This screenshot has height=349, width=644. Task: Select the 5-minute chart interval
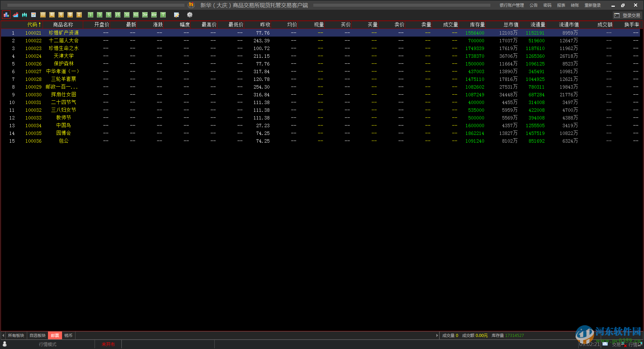(x=109, y=15)
